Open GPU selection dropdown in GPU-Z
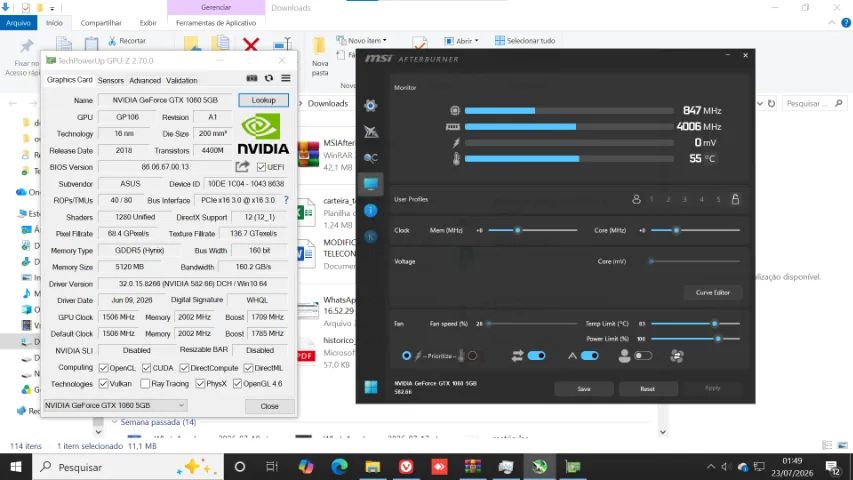The width and height of the screenshot is (853, 480). click(x=115, y=405)
